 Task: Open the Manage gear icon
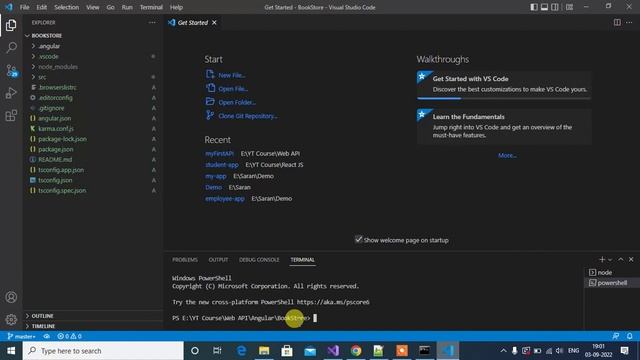11,319
